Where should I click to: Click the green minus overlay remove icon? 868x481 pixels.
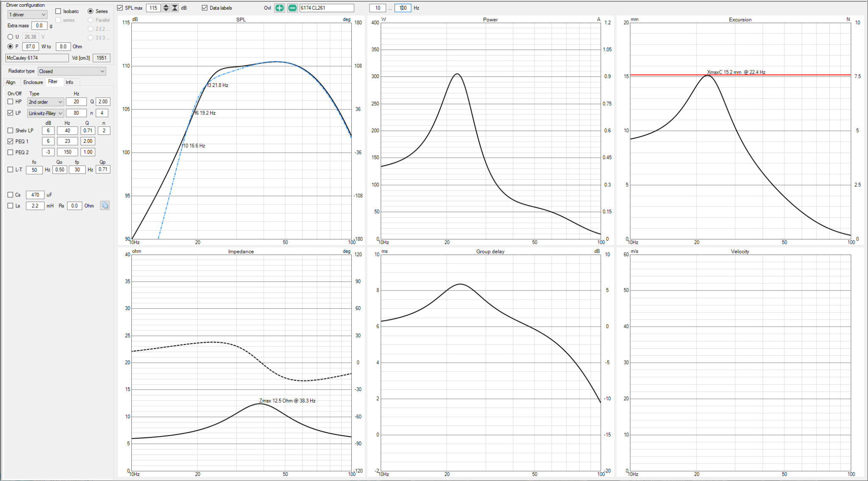[x=292, y=8]
